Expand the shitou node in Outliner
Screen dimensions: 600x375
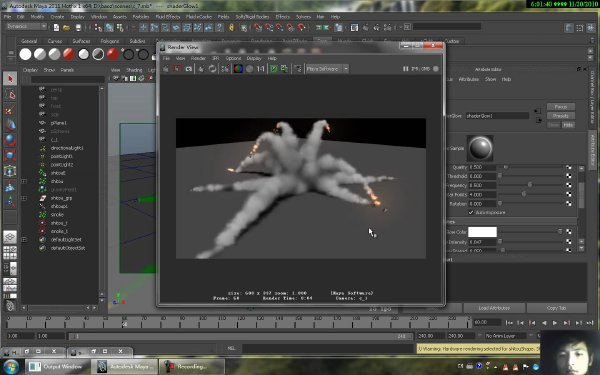[24, 181]
